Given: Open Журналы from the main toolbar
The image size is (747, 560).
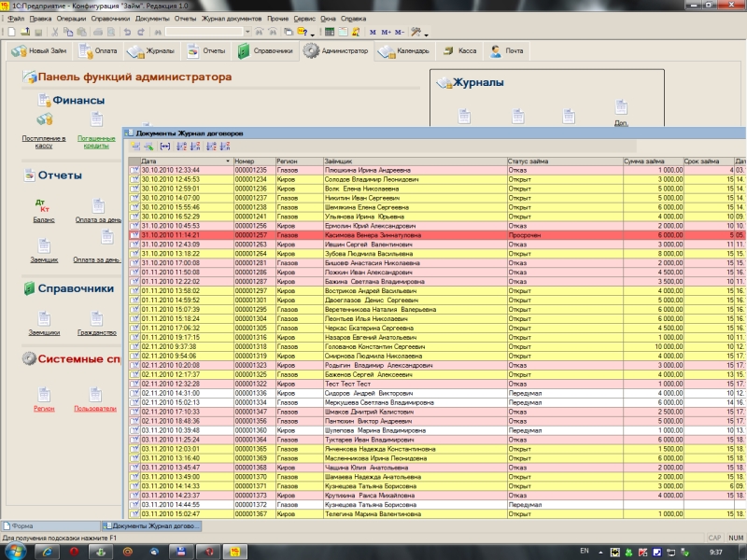Looking at the screenshot, I should [150, 51].
